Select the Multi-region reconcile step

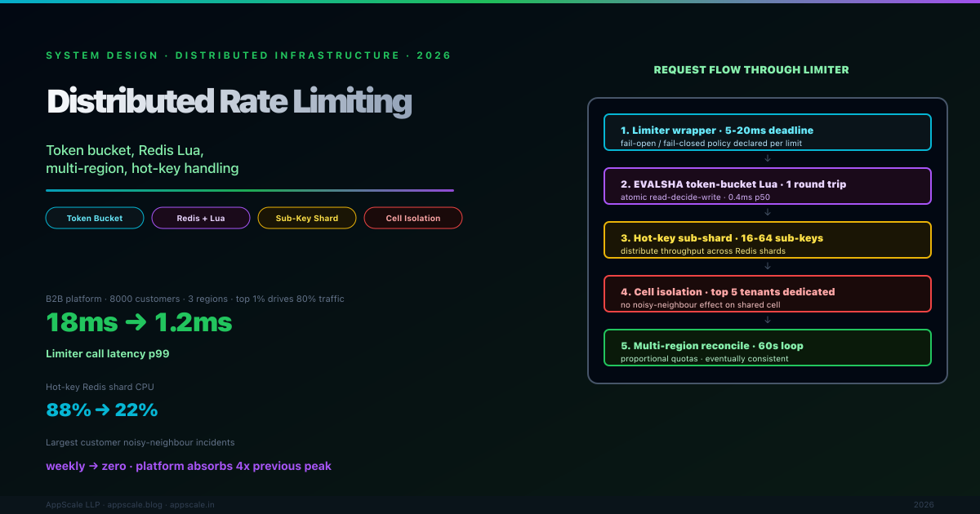point(767,348)
